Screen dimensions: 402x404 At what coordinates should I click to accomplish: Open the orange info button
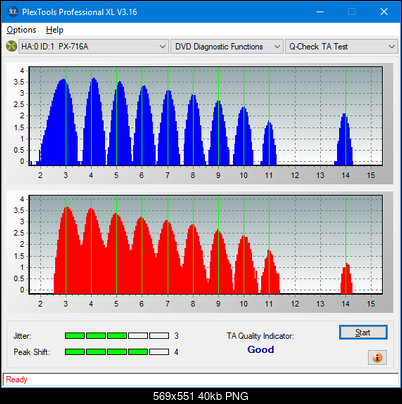(377, 358)
